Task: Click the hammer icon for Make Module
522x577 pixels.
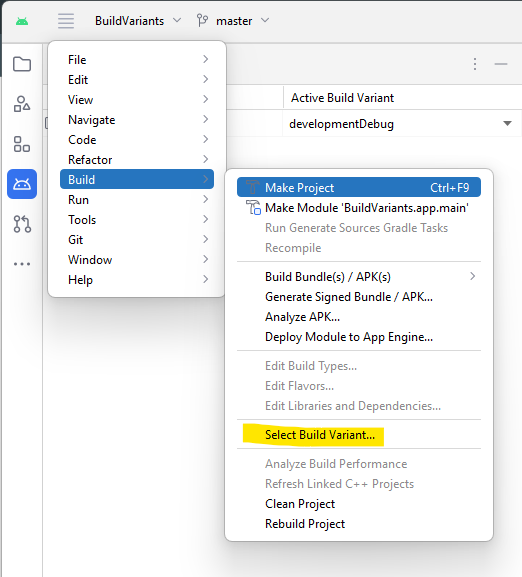Action: (x=253, y=208)
